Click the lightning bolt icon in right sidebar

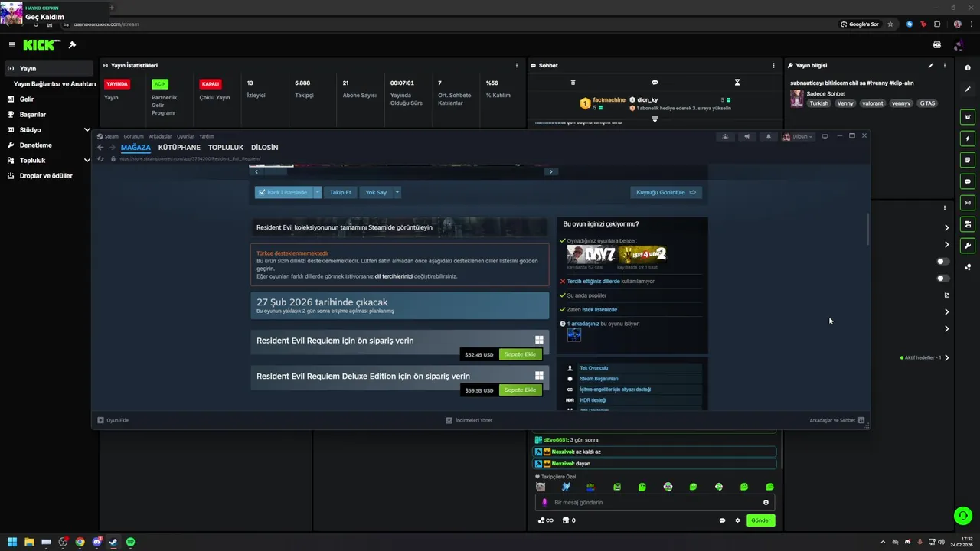pos(968,139)
